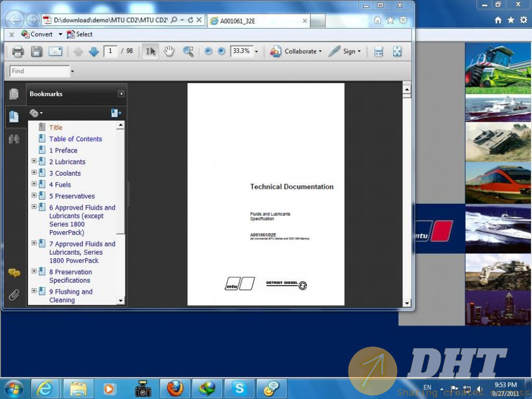The height and width of the screenshot is (399, 532).
Task: Click the Find text box
Action: 40,71
